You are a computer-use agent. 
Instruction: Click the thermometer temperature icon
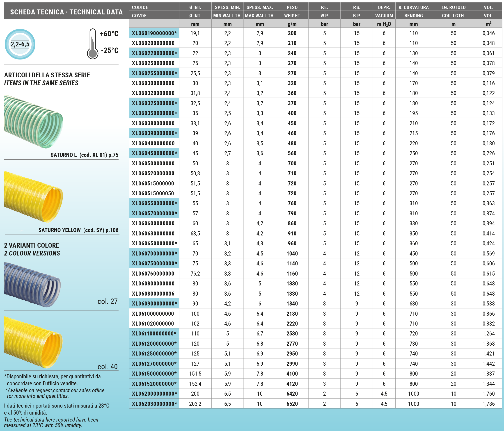92,44
